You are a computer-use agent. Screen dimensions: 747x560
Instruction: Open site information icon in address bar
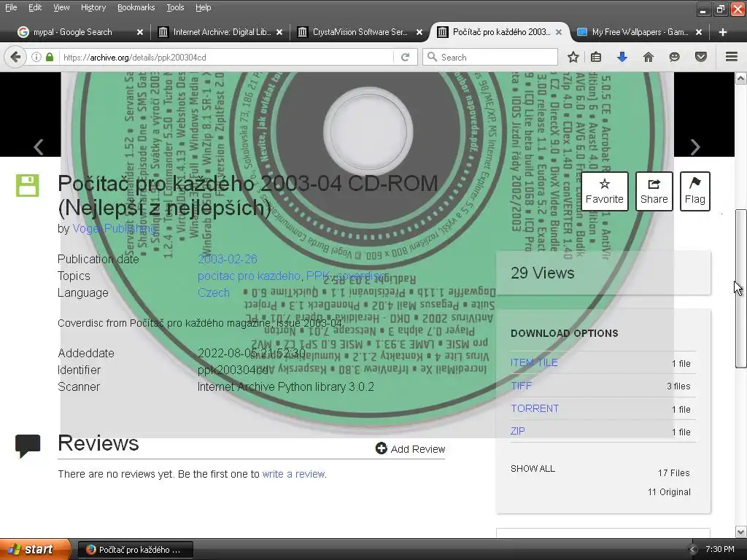pyautogui.click(x=36, y=57)
